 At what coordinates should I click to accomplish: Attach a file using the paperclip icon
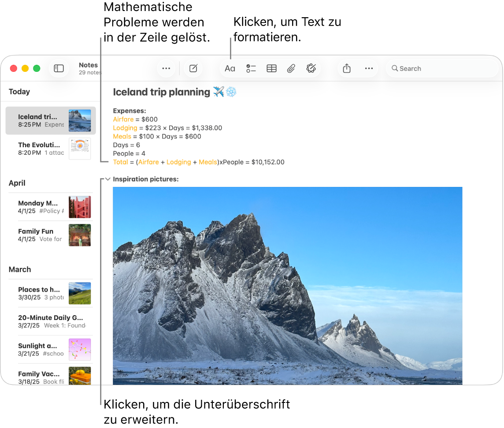click(x=291, y=68)
